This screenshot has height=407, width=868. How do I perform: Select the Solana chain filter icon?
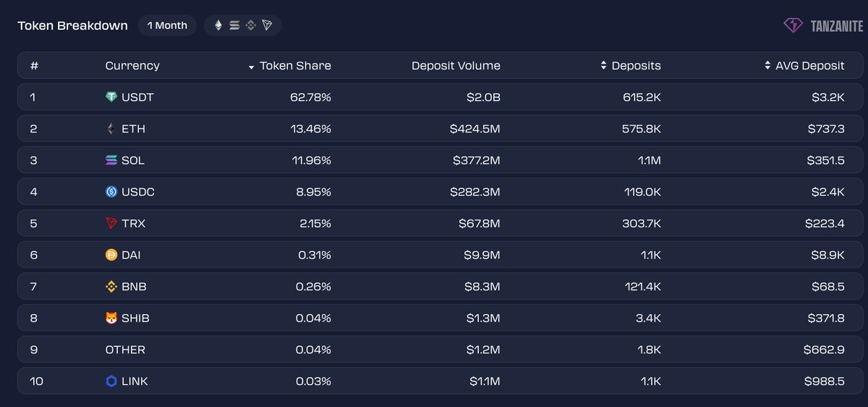pyautogui.click(x=234, y=25)
